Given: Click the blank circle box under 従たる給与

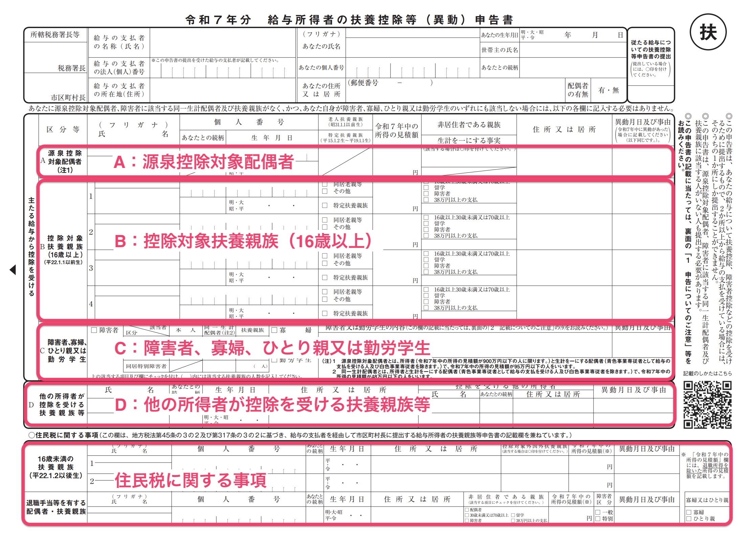Looking at the screenshot, I should click(651, 94).
